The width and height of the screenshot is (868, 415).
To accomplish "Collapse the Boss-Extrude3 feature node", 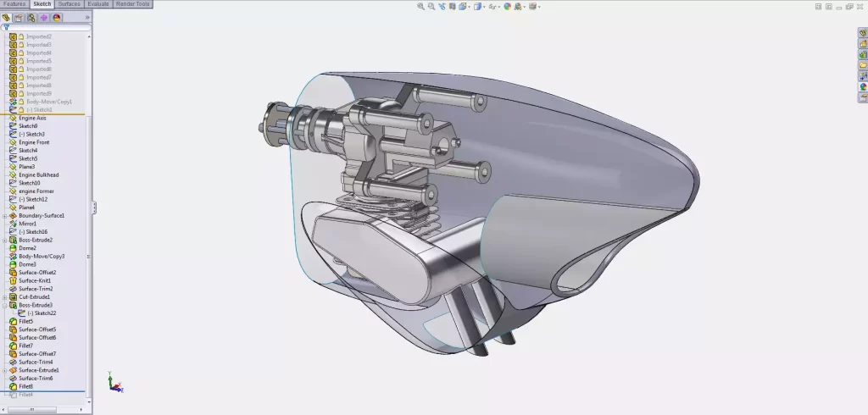I will click(5, 305).
